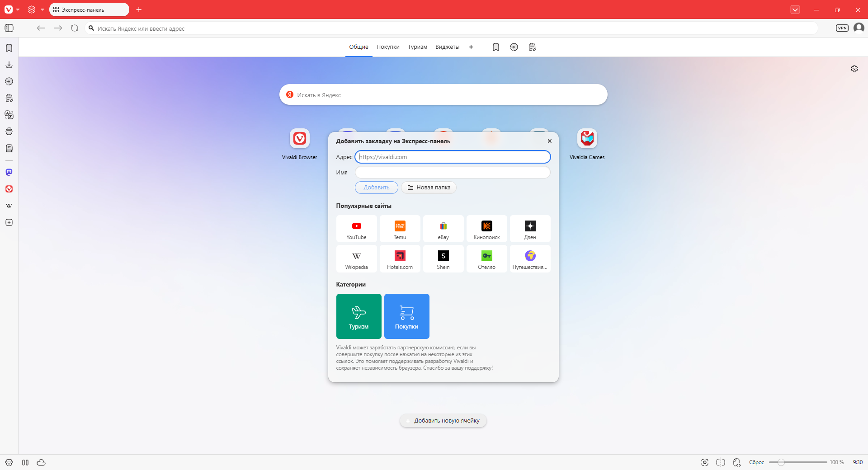The width and height of the screenshot is (868, 470).
Task: Open the Vivaldi web panel
Action: coord(9,189)
